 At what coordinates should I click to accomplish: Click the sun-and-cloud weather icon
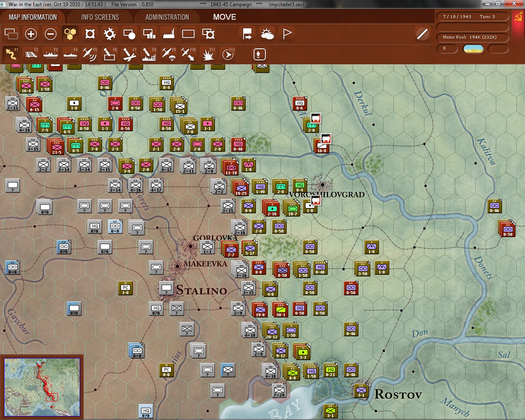pyautogui.click(x=267, y=34)
